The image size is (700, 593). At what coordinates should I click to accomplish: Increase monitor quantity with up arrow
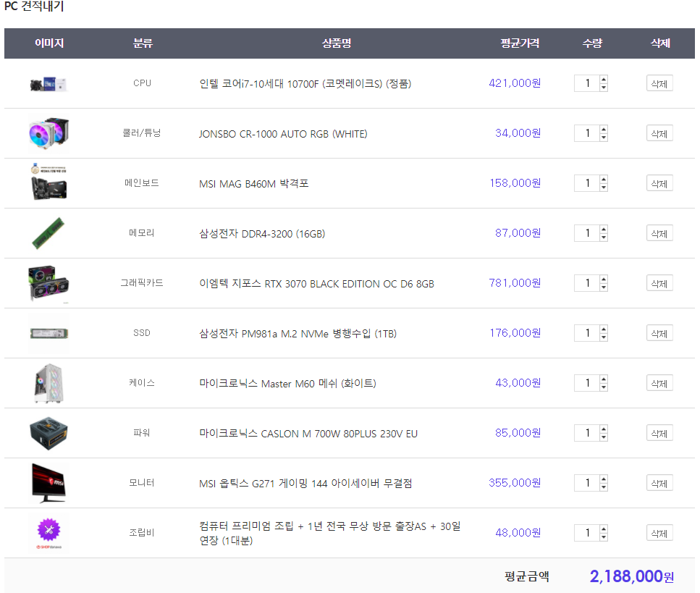pos(604,479)
